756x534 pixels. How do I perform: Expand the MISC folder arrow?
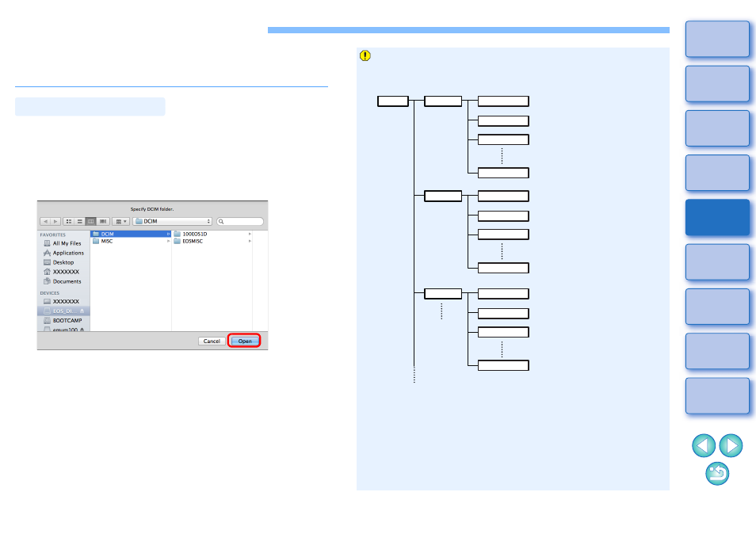click(x=168, y=241)
